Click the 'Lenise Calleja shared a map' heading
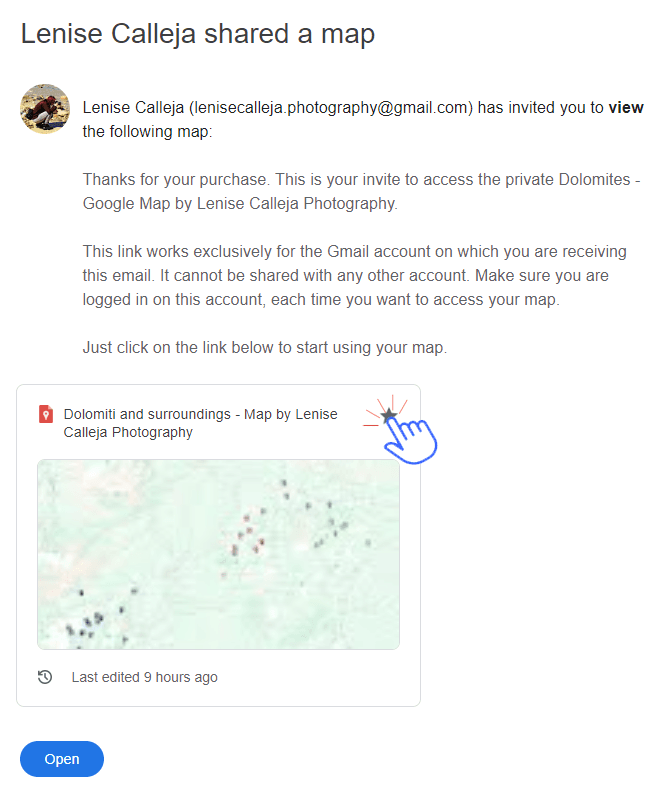The height and width of the screenshot is (788, 664). pyautogui.click(x=198, y=34)
